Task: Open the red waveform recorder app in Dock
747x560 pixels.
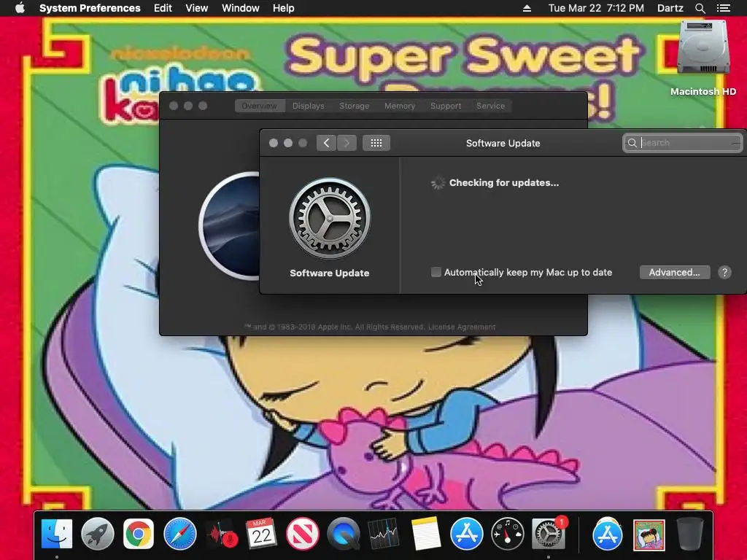Action: tap(221, 534)
